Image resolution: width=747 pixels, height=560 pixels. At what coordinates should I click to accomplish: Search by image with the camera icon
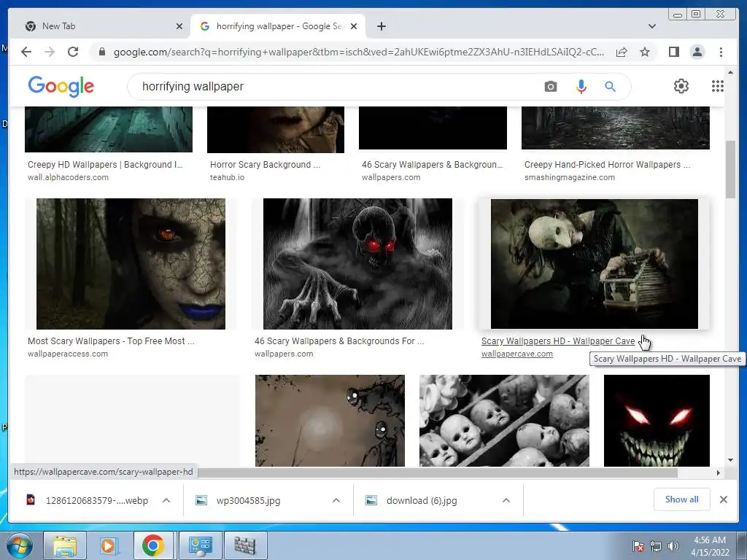[550, 87]
